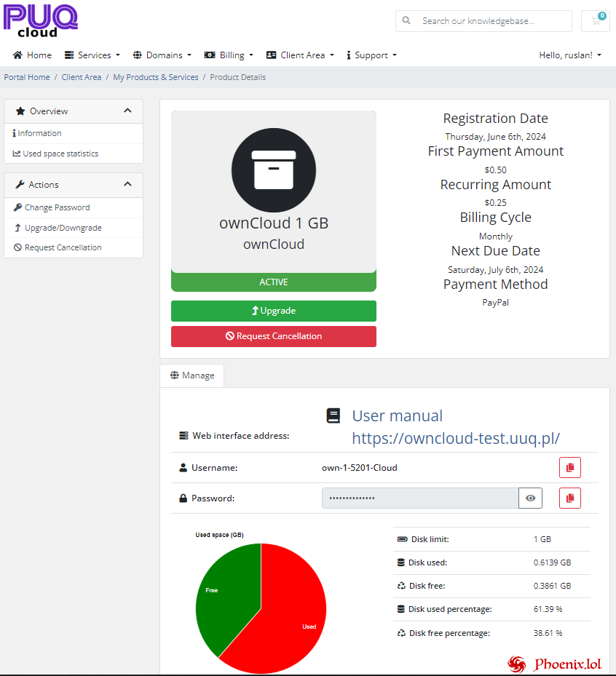Click the PUQ cloud logo
This screenshot has height=676, width=616.
(40, 20)
